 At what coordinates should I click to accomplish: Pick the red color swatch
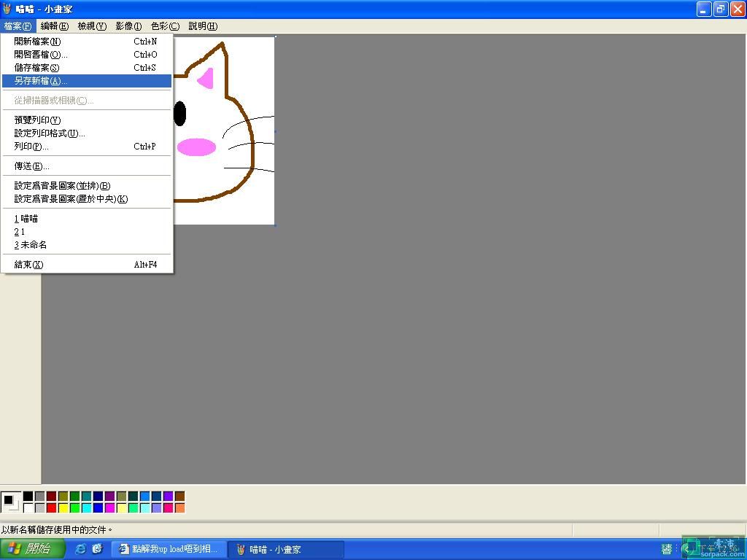coord(51,507)
